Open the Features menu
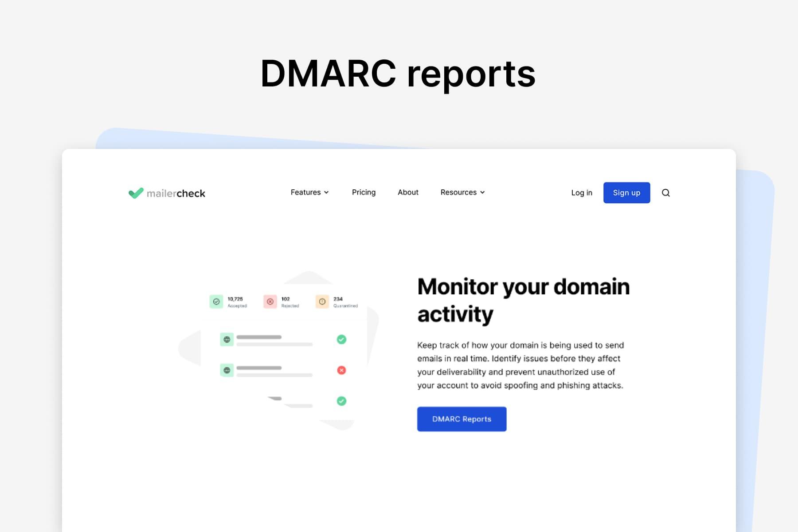This screenshot has height=532, width=798. tap(310, 192)
